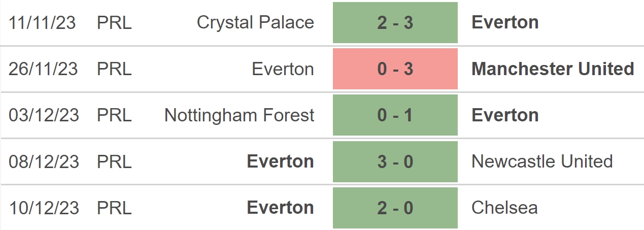Select Everton opposite Nottingham Forest
The height and width of the screenshot is (230, 644).
coord(505,115)
